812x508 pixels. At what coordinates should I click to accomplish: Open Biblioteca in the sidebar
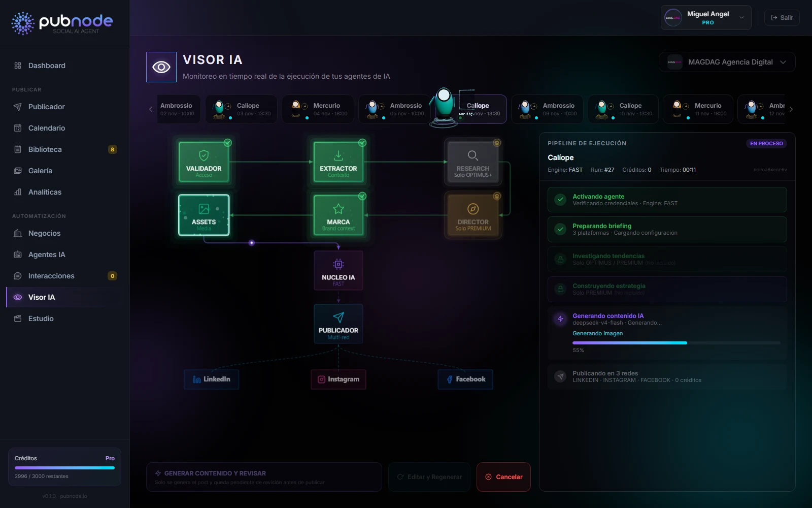64,149
